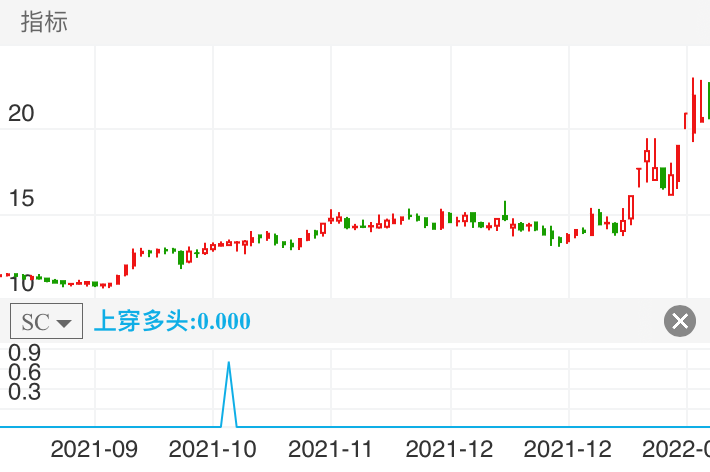This screenshot has width=710, height=472.
Task: Click the rightmost 2021-12 date label
Action: (x=568, y=447)
